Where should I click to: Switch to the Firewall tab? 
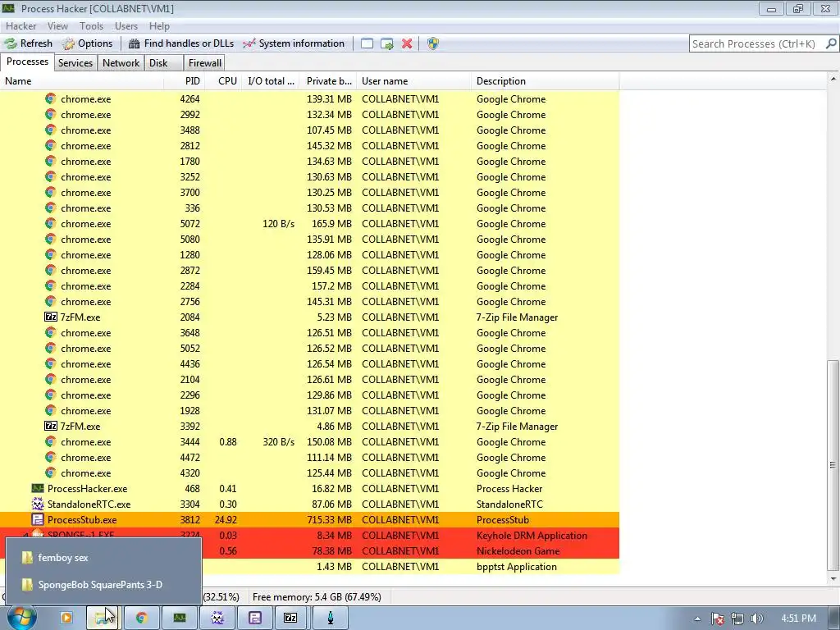pos(204,62)
